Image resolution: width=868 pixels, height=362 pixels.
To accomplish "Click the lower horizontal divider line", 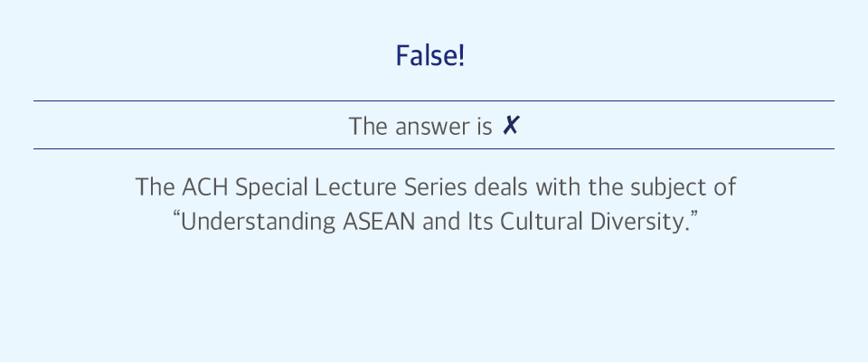I will (x=433, y=148).
